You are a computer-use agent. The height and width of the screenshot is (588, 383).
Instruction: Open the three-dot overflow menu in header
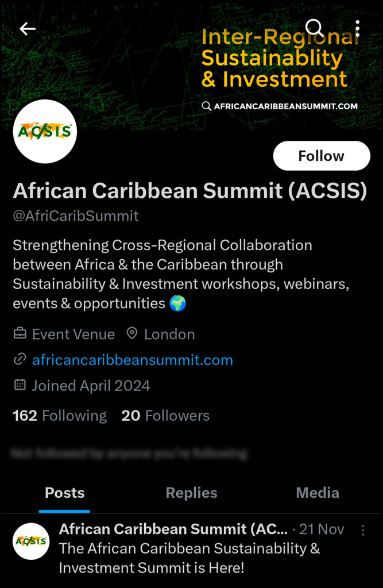click(357, 29)
